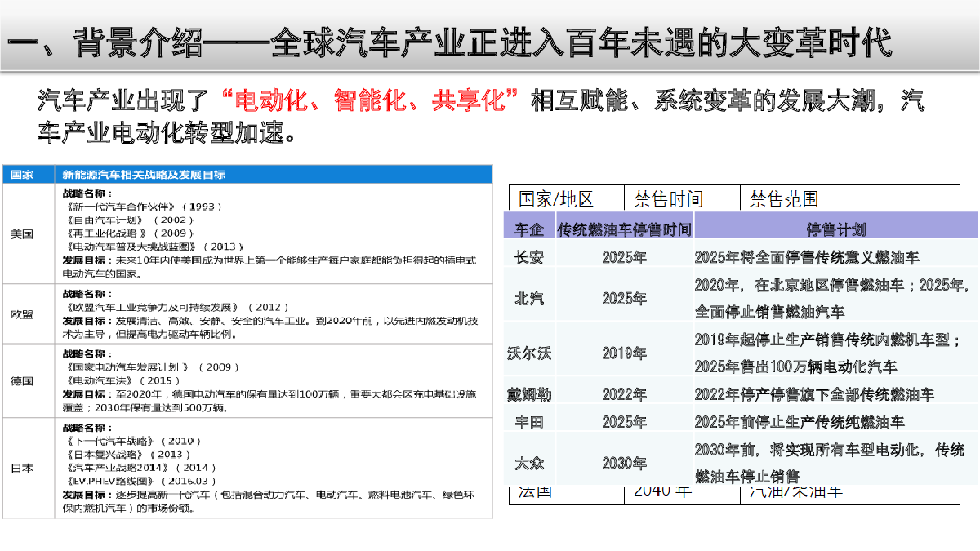Image resolution: width=980 pixels, height=551 pixels.
Task: Click the line 《EV.PHEV路线图》(2016.03)
Action: click(x=140, y=481)
